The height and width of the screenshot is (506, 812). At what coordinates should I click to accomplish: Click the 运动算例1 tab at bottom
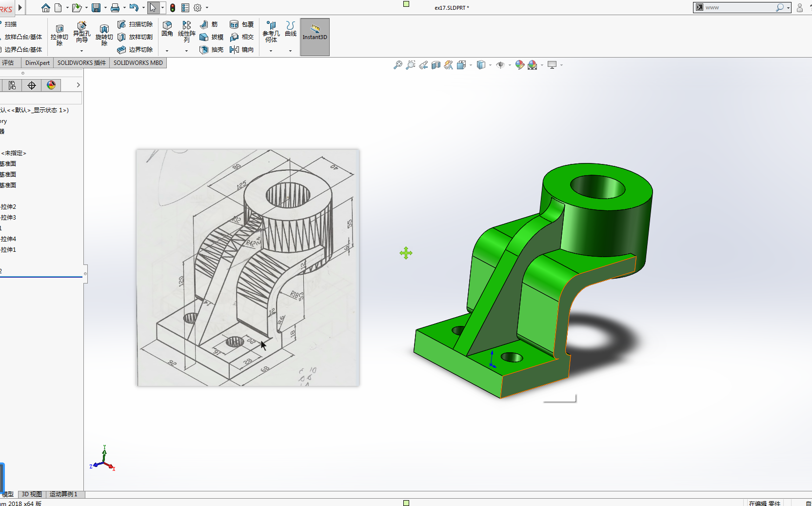64,494
